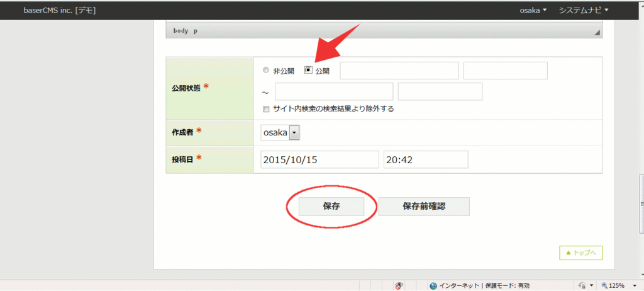The width and height of the screenshot is (644, 291).
Task: Click the internet zone globe icon
Action: (433, 286)
